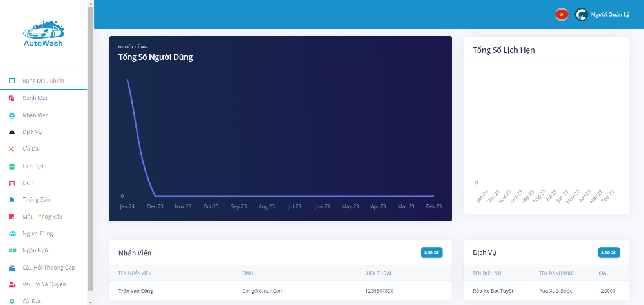Screen dimensions: 644x305
Task: Click the admin profile avatar
Action: click(581, 14)
